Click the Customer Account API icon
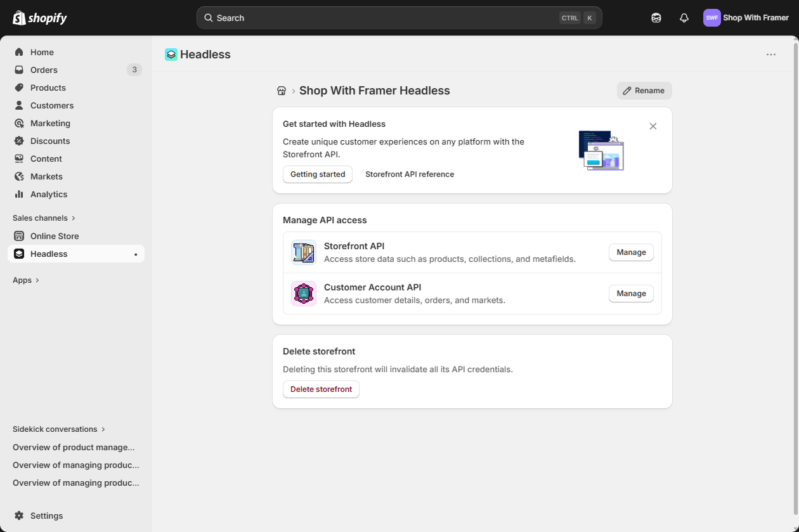The height and width of the screenshot is (532, 799). (x=304, y=294)
